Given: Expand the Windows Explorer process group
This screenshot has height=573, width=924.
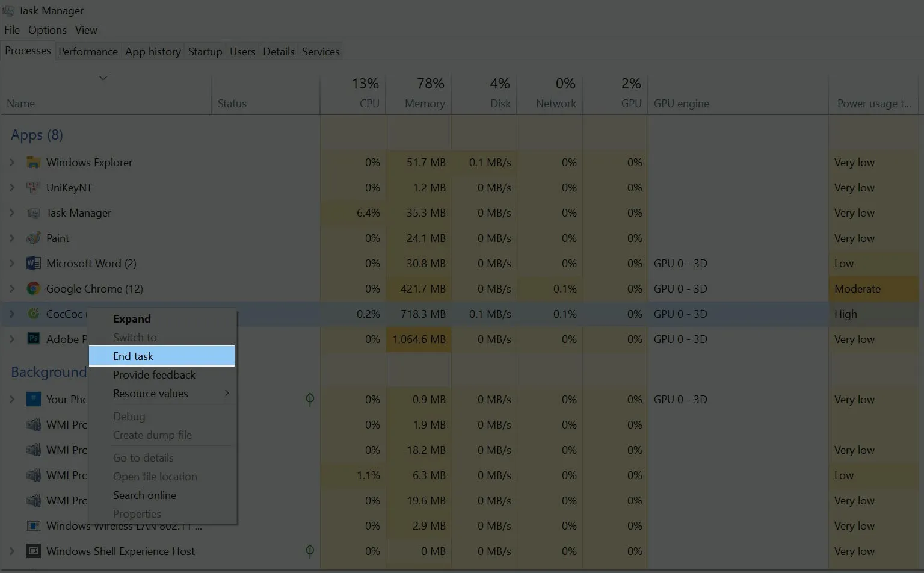Looking at the screenshot, I should tap(11, 163).
